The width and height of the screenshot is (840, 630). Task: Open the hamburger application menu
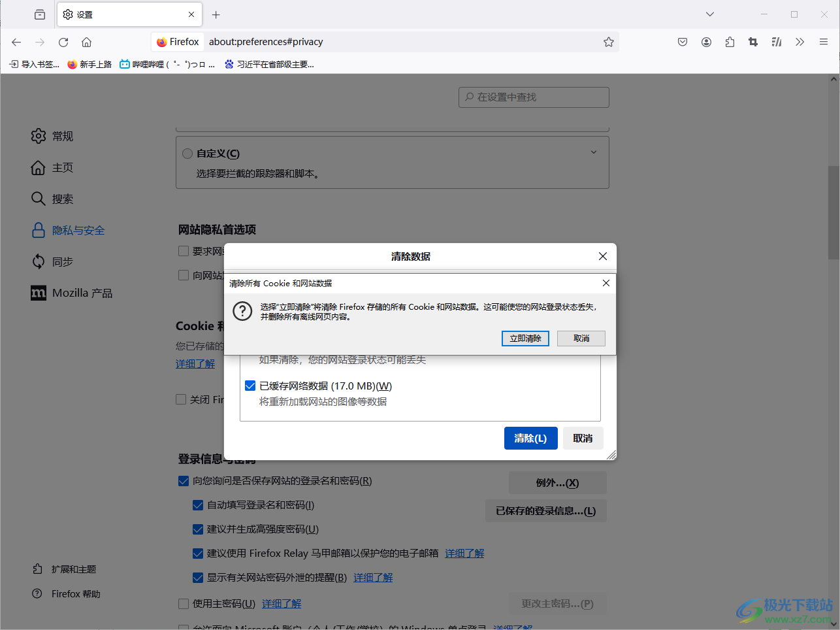[824, 42]
